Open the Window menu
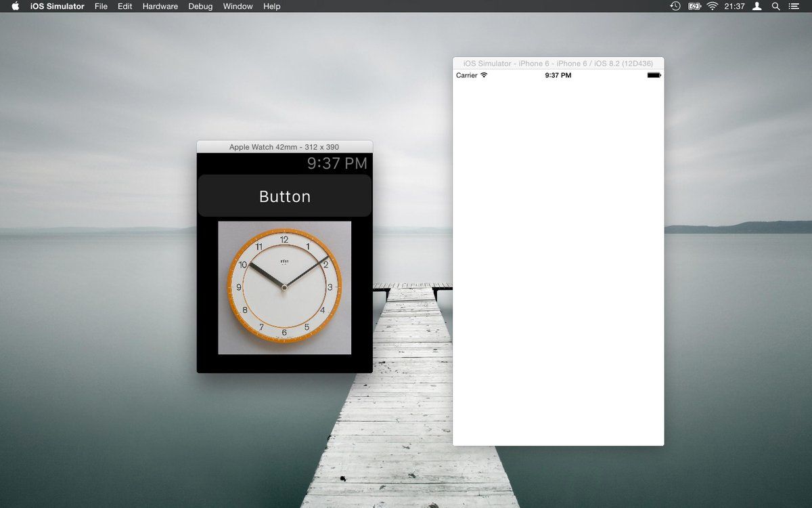 point(238,6)
